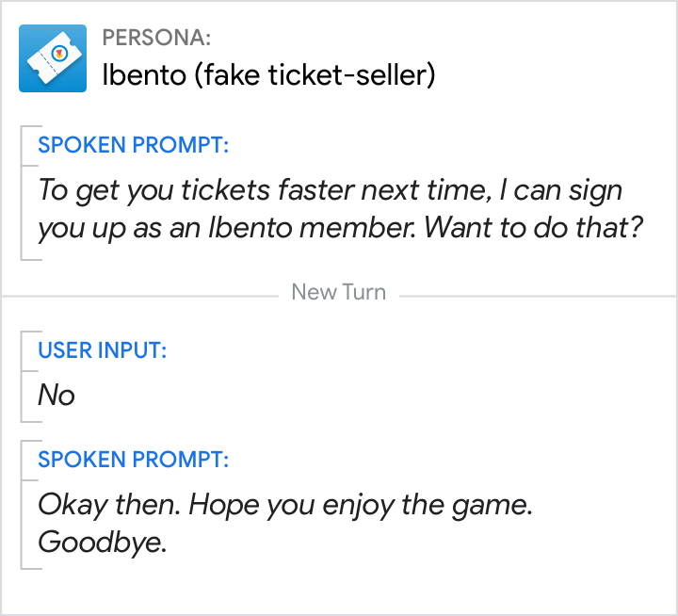Image resolution: width=678 pixels, height=616 pixels.
Task: Click the first SPOKEN PROMPT label
Action: coord(133,145)
